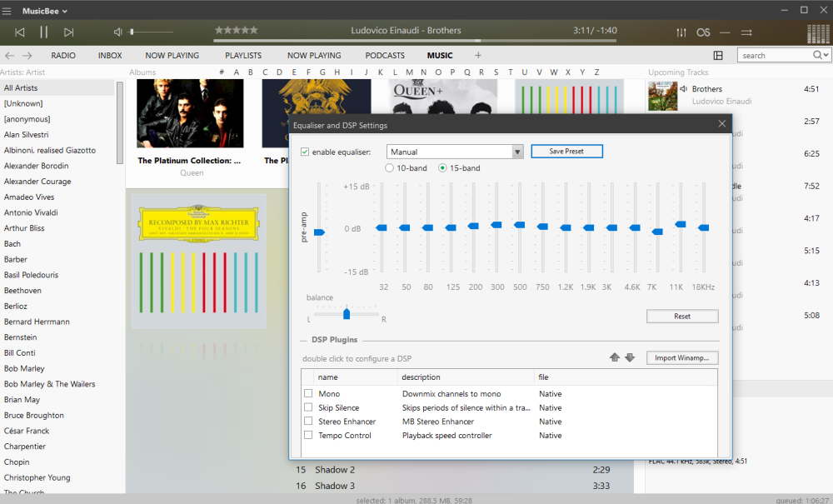
Task: Jump to letter A in alphabet bar
Action: [236, 72]
